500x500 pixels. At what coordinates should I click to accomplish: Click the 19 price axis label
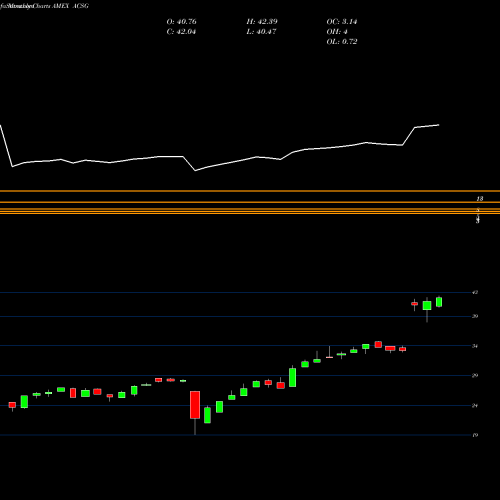(x=475, y=435)
